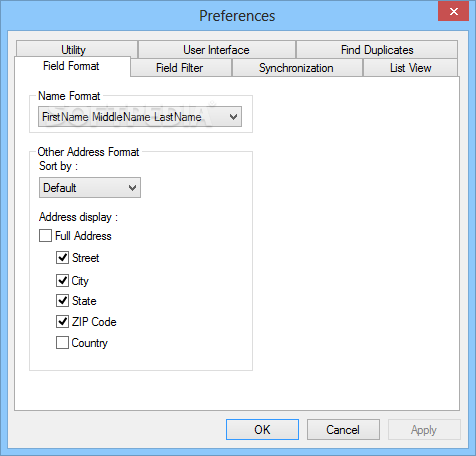Select the Field Format tab

click(72, 66)
